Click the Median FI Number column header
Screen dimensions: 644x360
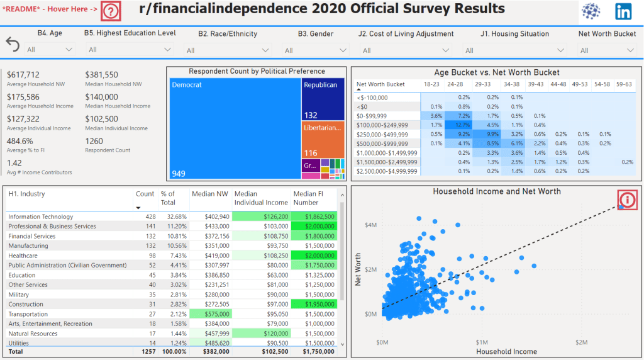(x=314, y=198)
